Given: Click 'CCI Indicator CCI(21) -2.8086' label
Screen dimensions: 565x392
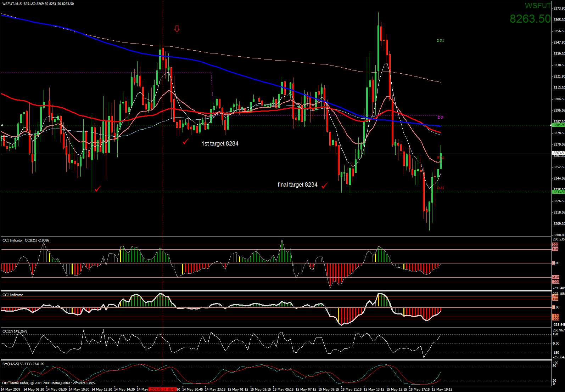Looking at the screenshot, I should point(26,240).
